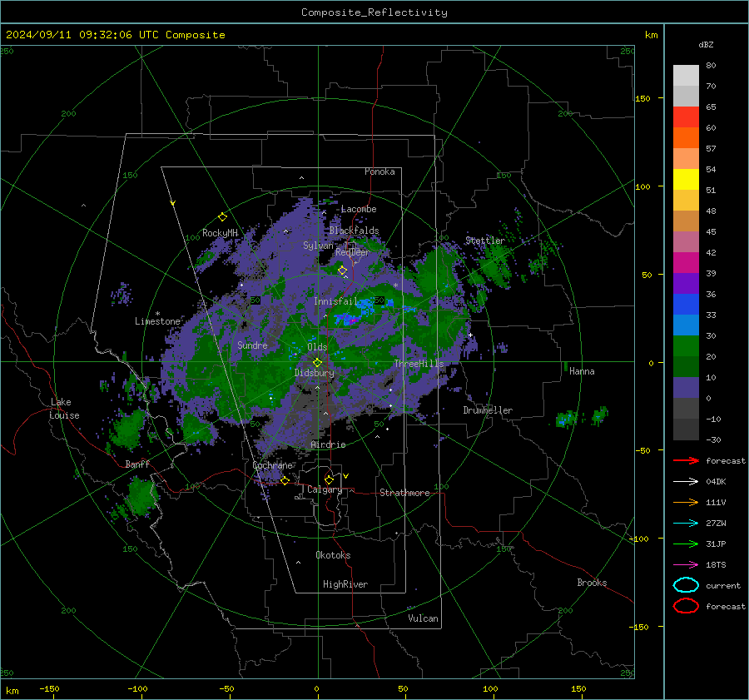749x700 pixels.
Task: Select the magenta 42 dBZ color swatch
Action: [686, 263]
